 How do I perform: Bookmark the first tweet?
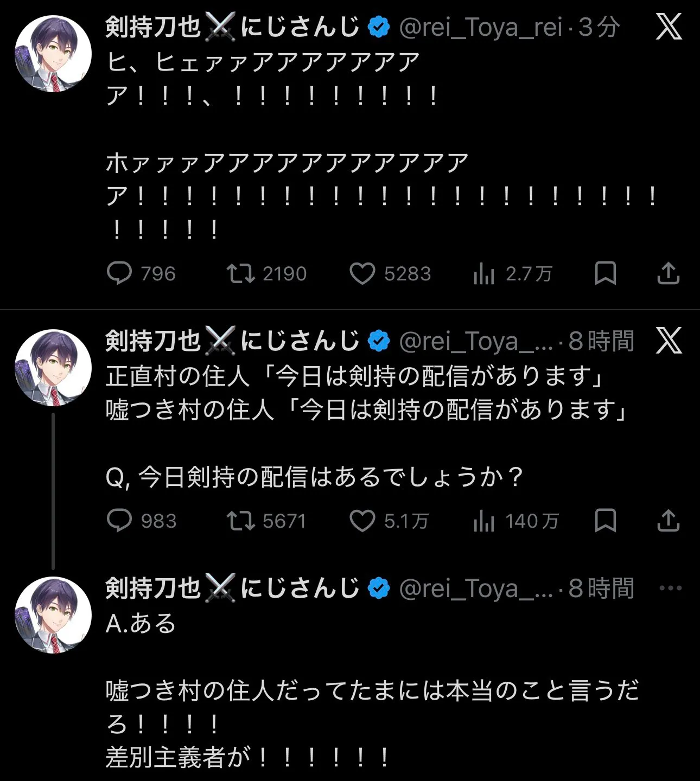[605, 273]
